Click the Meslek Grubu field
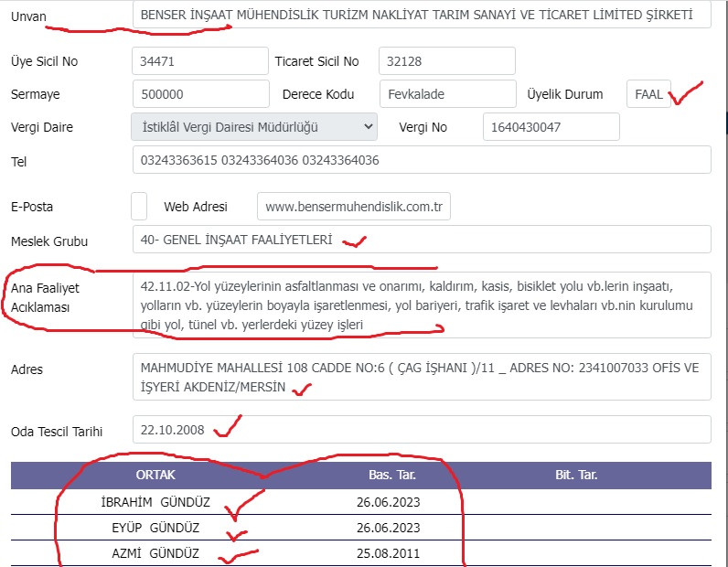 [422, 240]
